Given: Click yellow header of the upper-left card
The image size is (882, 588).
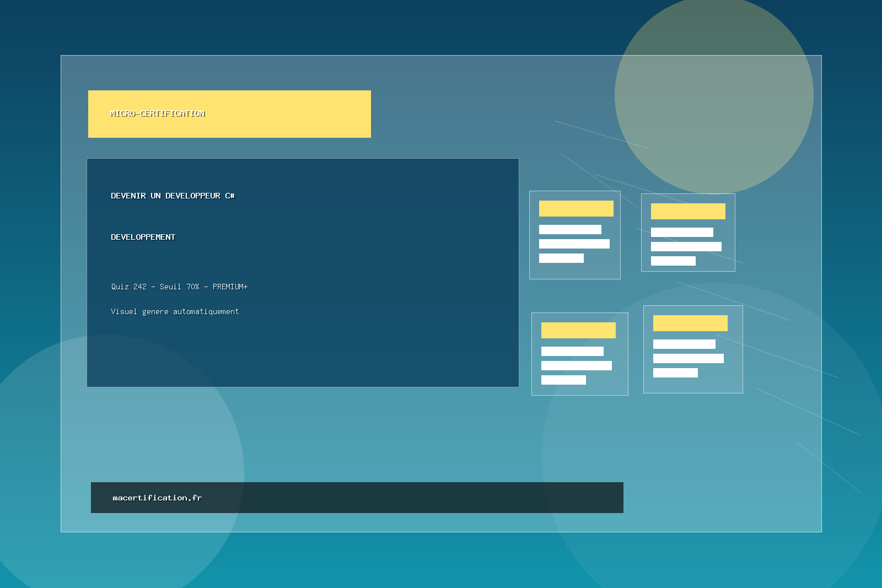Looking at the screenshot, I should pos(576,208).
